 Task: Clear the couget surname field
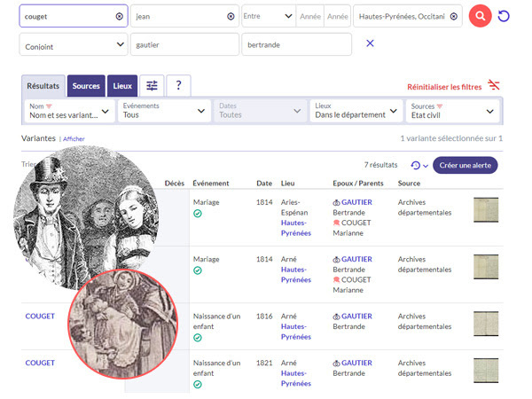(119, 16)
